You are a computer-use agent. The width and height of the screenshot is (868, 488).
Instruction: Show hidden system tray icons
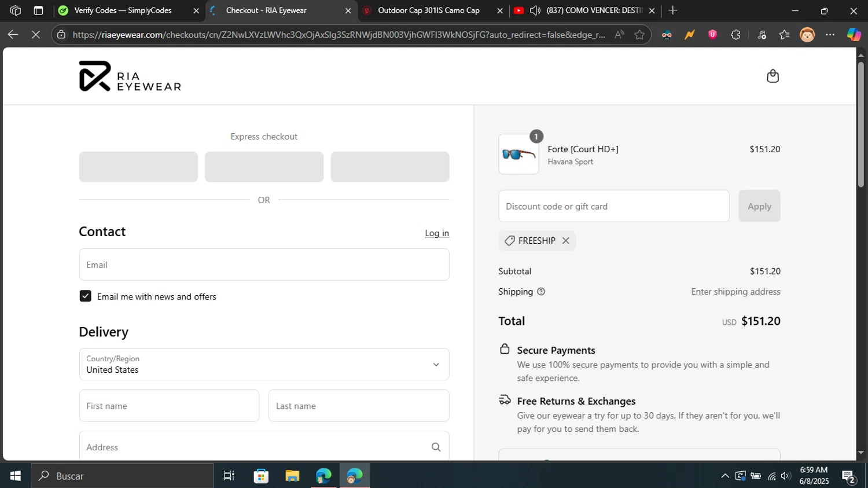pyautogui.click(x=724, y=476)
